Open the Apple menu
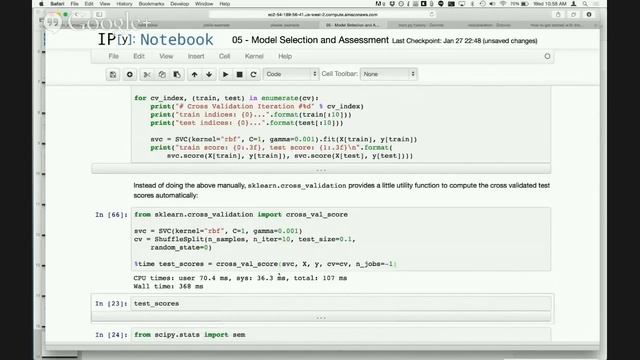Viewport: 640px width, 360px height. (x=41, y=4)
